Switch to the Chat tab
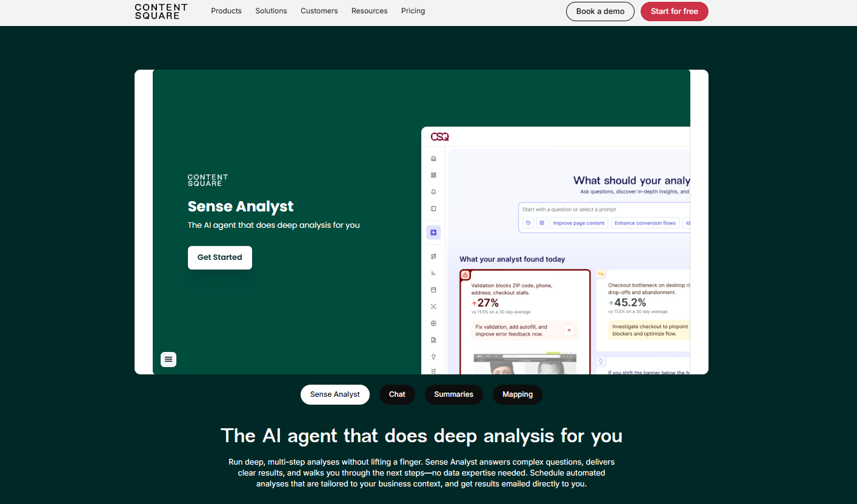 (397, 394)
